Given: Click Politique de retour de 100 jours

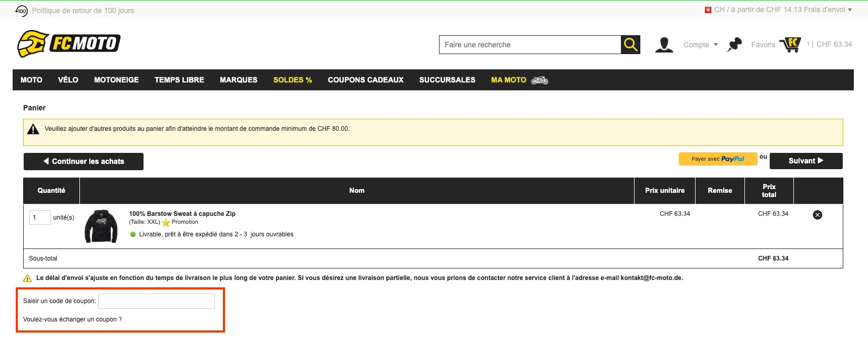Looking at the screenshot, I should click(x=83, y=11).
